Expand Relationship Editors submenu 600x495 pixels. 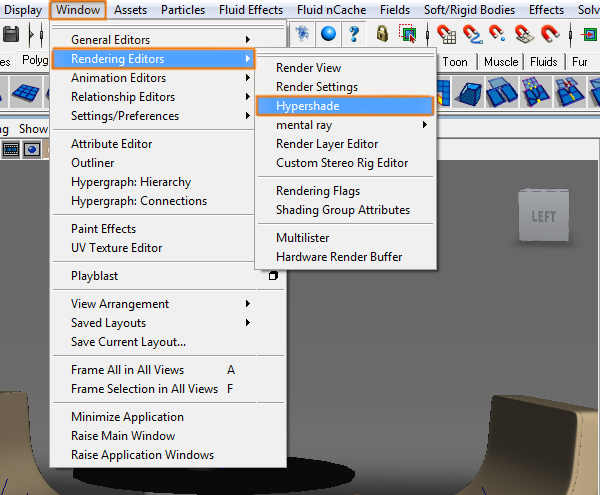pyautogui.click(x=153, y=97)
